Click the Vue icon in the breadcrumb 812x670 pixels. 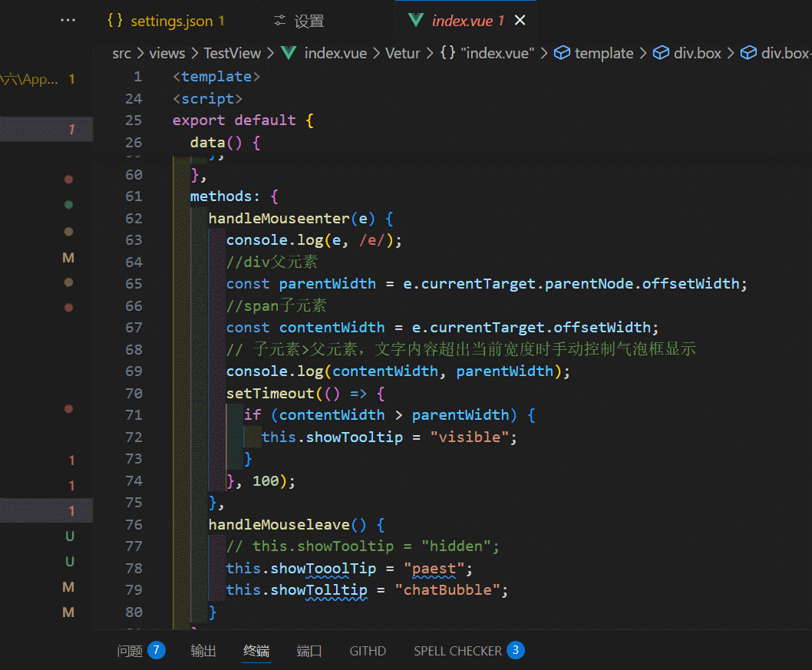pyautogui.click(x=289, y=53)
